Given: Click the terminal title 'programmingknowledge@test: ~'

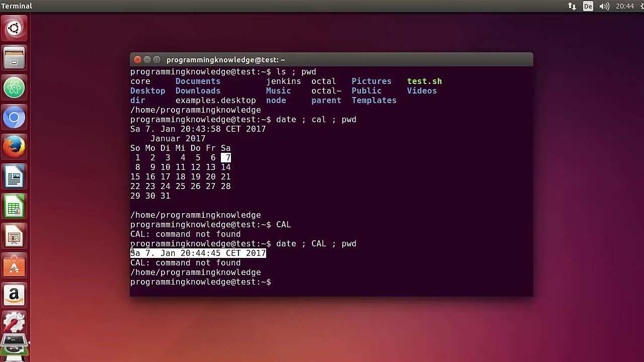Looking at the screenshot, I should 226,60.
